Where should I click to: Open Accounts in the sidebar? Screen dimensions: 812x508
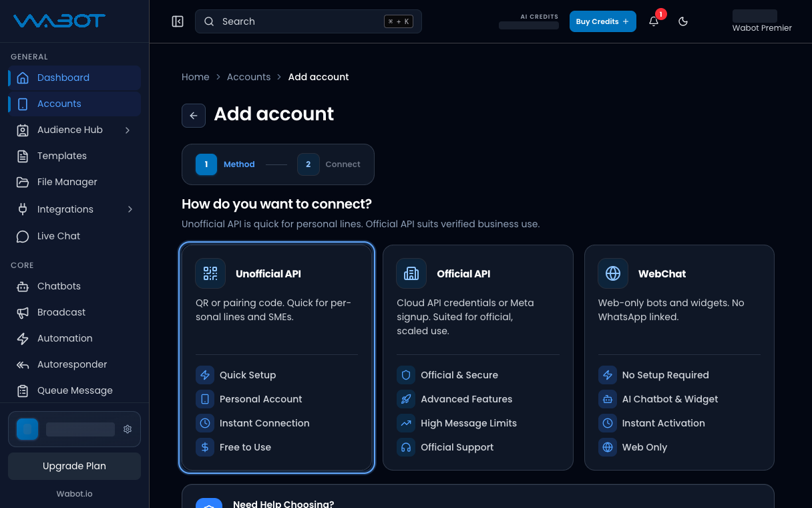tap(75, 104)
